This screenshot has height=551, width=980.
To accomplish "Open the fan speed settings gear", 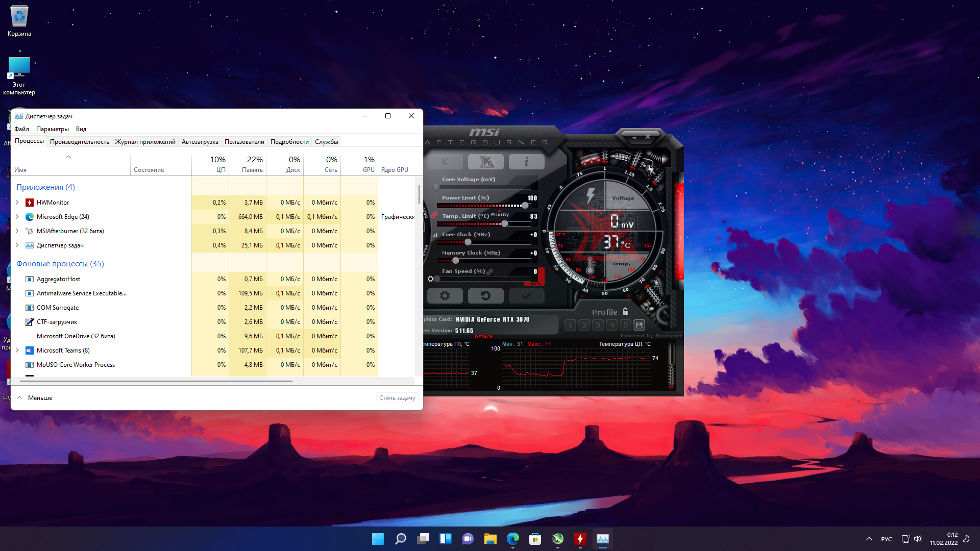I will pyautogui.click(x=430, y=279).
